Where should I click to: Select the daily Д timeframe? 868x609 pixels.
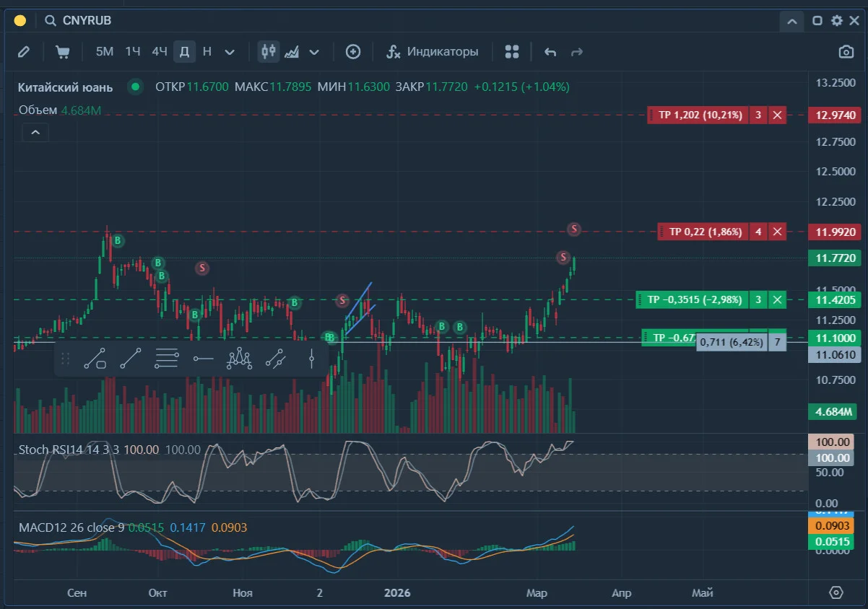pyautogui.click(x=185, y=51)
